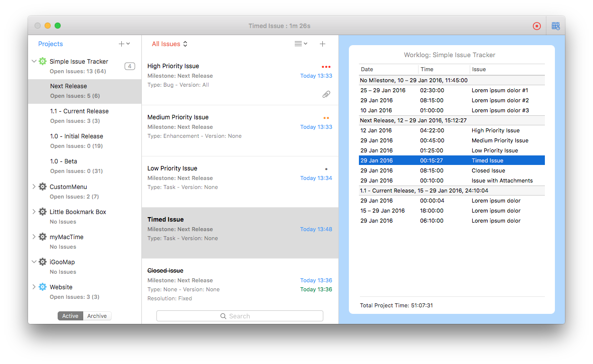Click the Projects header label
The image size is (593, 364).
(50, 44)
